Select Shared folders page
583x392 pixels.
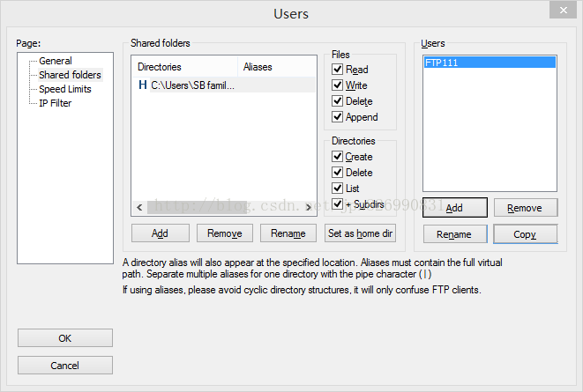pos(70,75)
